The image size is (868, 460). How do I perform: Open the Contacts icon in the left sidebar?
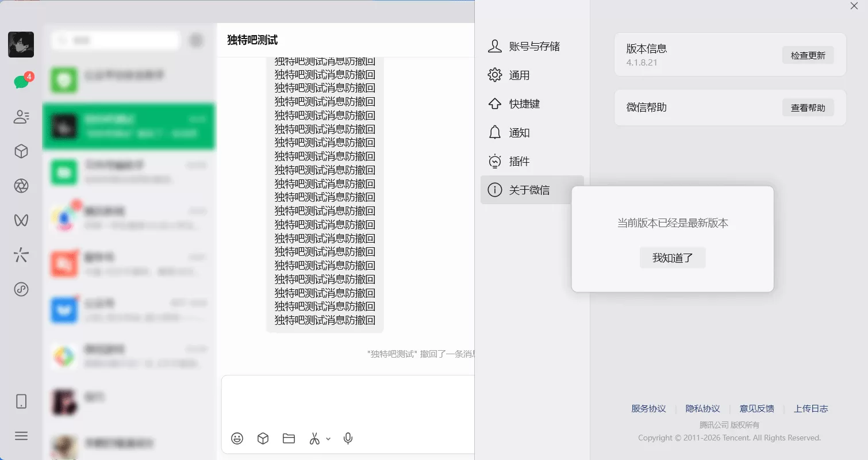[21, 117]
